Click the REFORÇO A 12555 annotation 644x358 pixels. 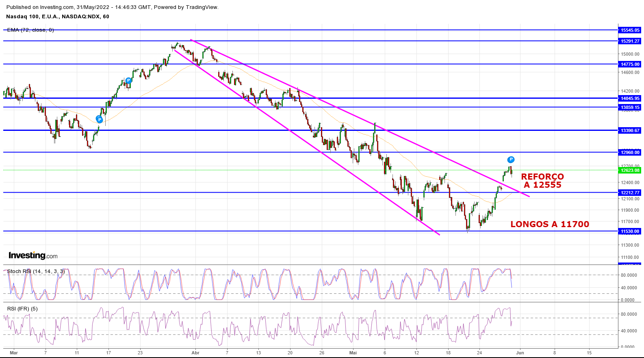click(x=542, y=181)
